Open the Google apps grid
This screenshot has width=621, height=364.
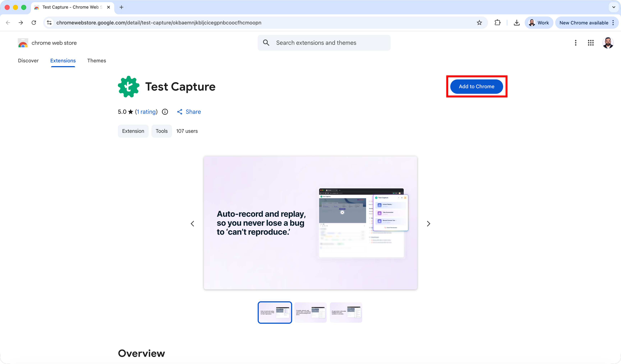pyautogui.click(x=591, y=43)
